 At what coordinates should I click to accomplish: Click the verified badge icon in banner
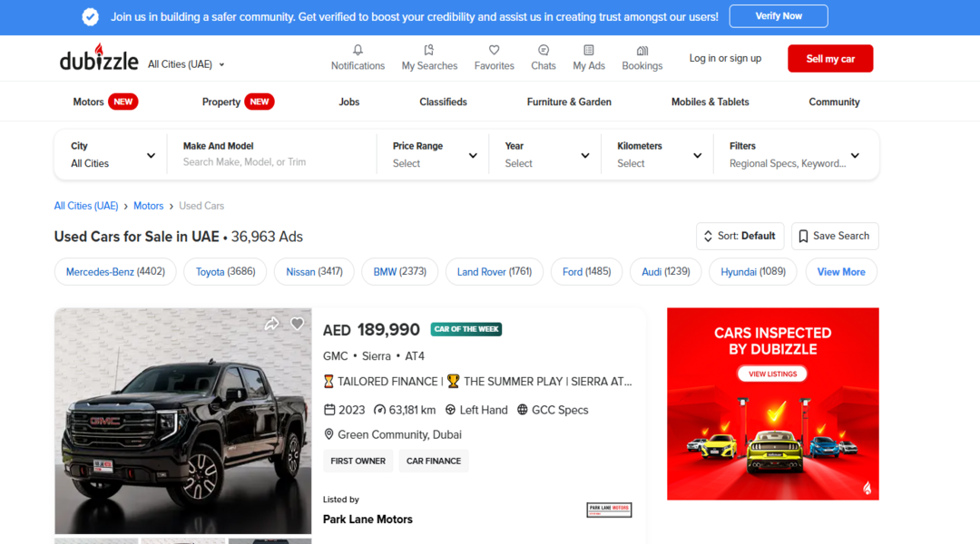tap(90, 17)
